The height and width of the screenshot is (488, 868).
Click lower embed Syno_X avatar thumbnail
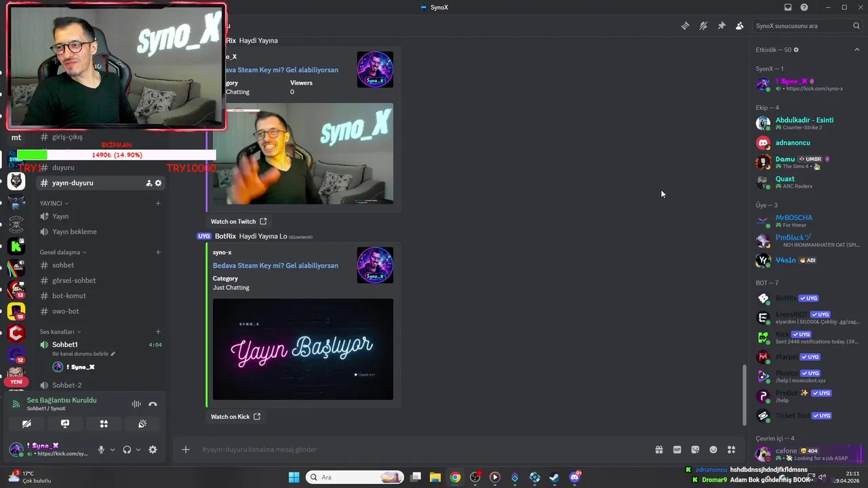[x=375, y=264]
